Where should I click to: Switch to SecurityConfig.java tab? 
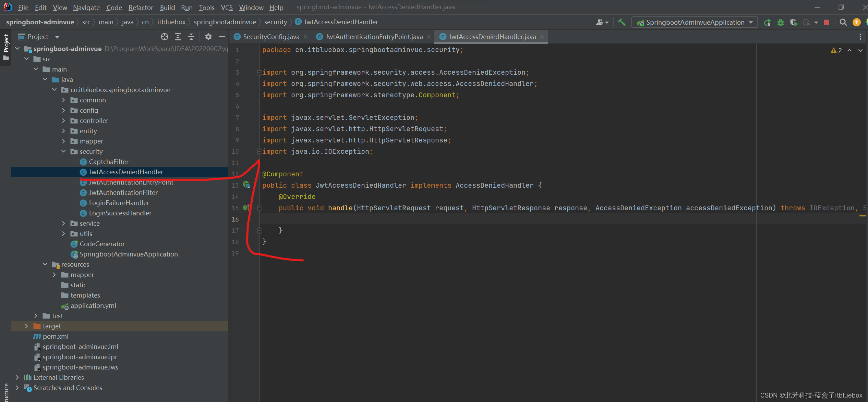click(271, 37)
